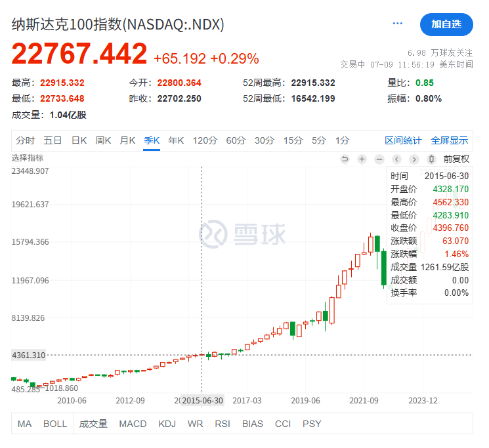The height and width of the screenshot is (448, 489).
Task: Show the MACD indicator
Action: coord(133,424)
